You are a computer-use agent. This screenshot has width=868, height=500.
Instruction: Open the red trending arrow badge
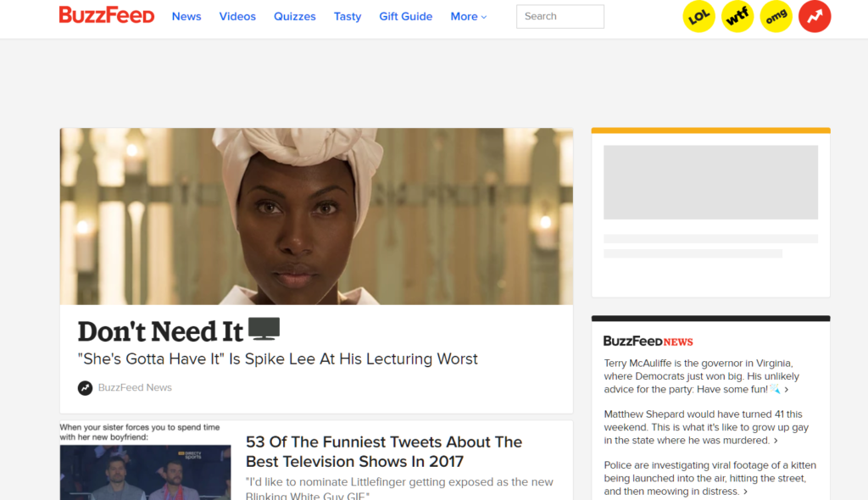point(815,17)
